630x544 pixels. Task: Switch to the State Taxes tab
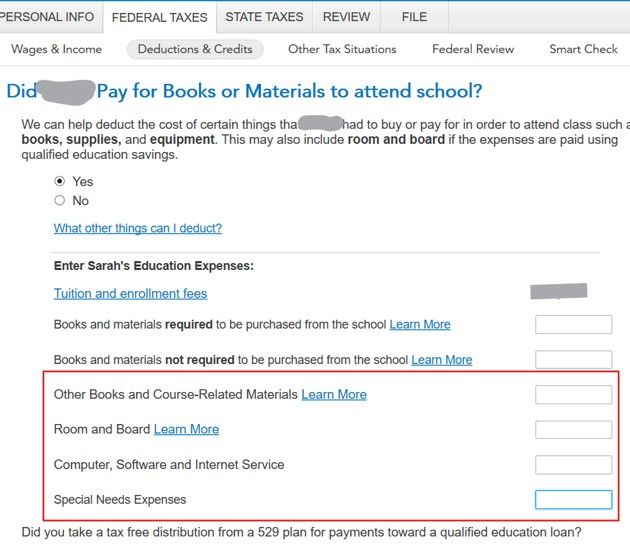click(x=264, y=17)
